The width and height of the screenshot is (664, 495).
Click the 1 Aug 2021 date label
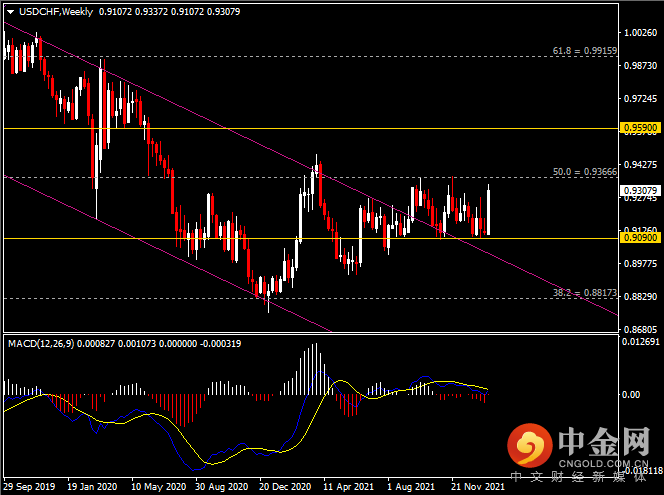(411, 487)
